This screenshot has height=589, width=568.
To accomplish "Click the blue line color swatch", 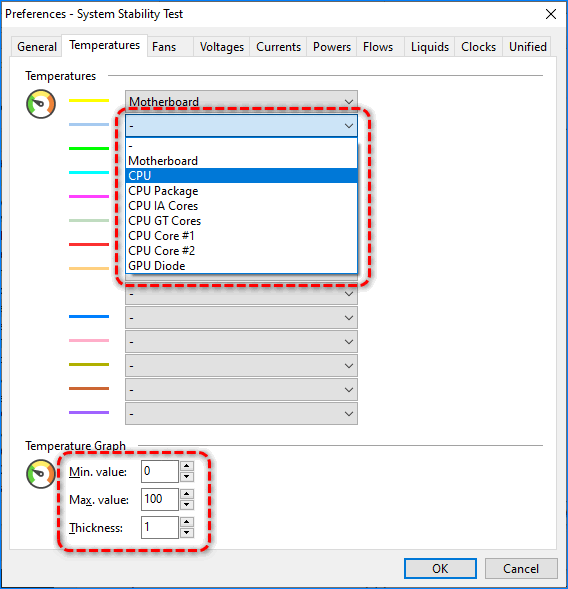I will click(89, 317).
